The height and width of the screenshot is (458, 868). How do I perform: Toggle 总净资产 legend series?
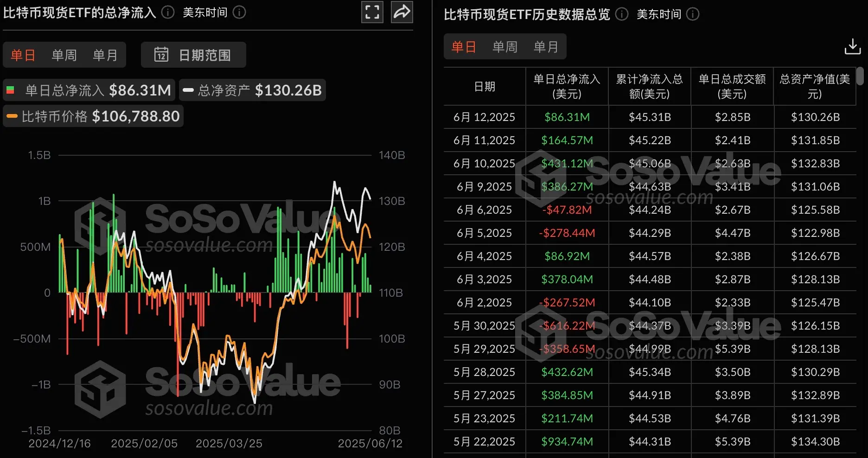[253, 90]
